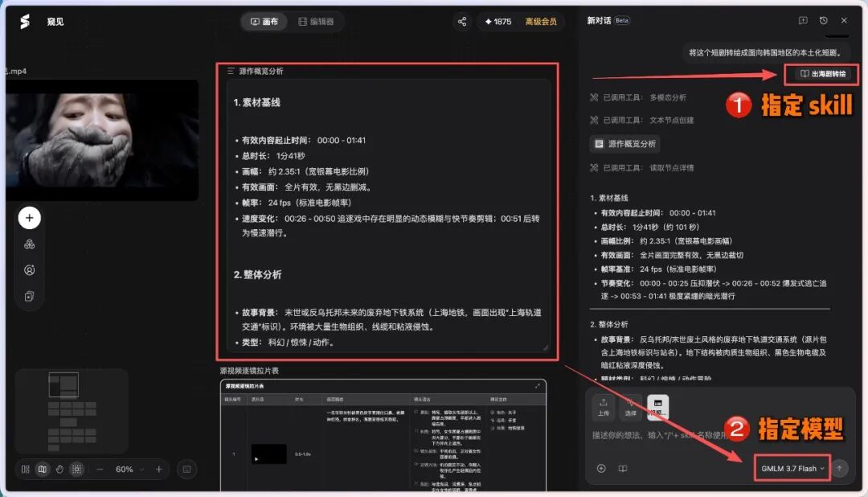The image size is (868, 497).
Task: Toggle the snap grid icon in bottom toolbar
Action: (x=76, y=470)
